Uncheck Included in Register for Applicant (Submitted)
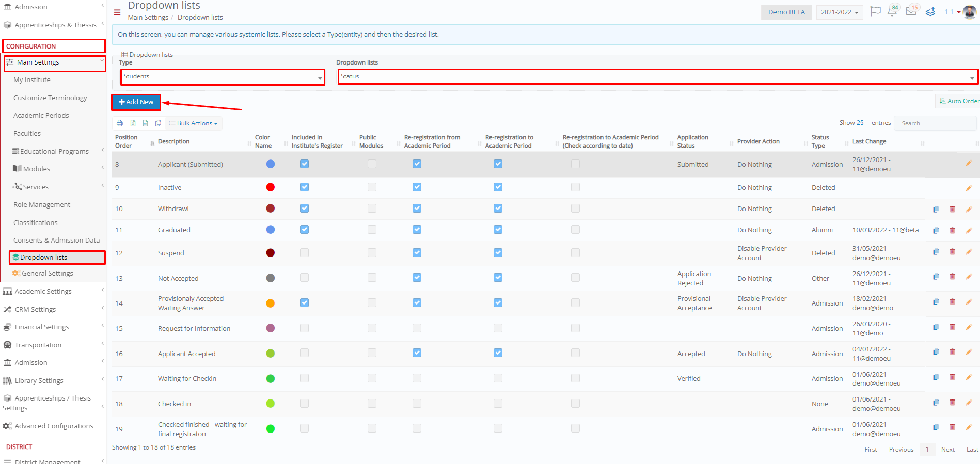The width and height of the screenshot is (980, 464). 304,164
